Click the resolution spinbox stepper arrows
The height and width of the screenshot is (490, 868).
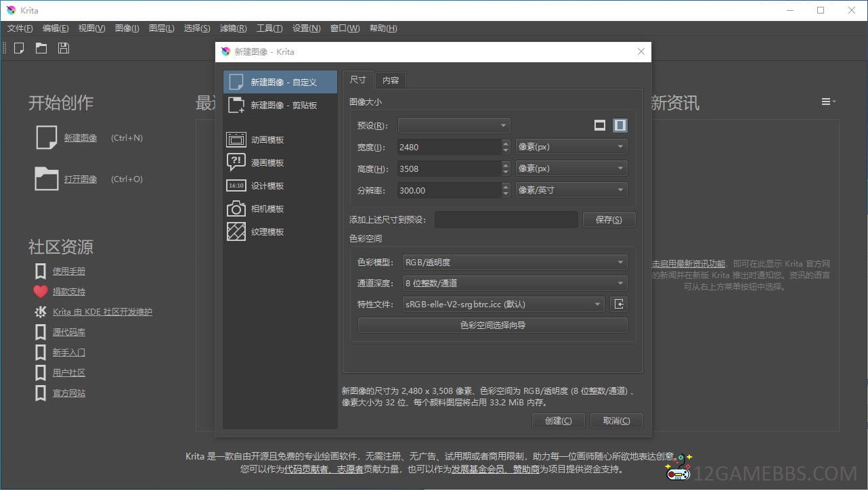point(506,190)
